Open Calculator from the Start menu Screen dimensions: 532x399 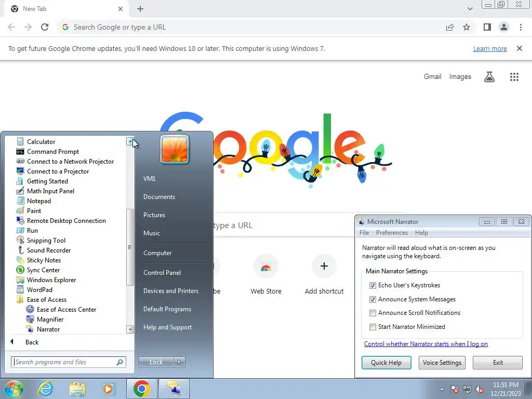coord(41,141)
